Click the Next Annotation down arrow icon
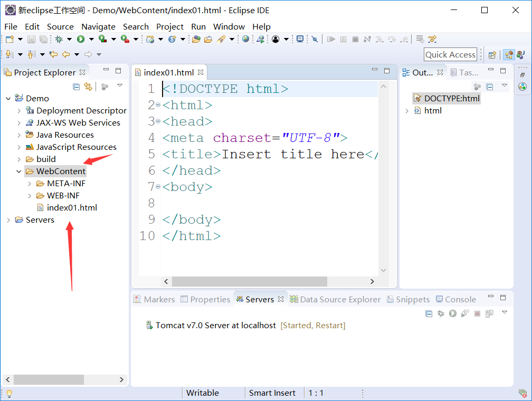The height and width of the screenshot is (401, 532). tap(9, 54)
